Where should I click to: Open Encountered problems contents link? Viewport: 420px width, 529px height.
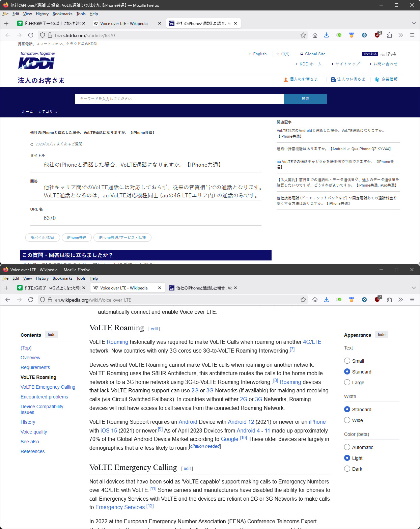(x=44, y=397)
